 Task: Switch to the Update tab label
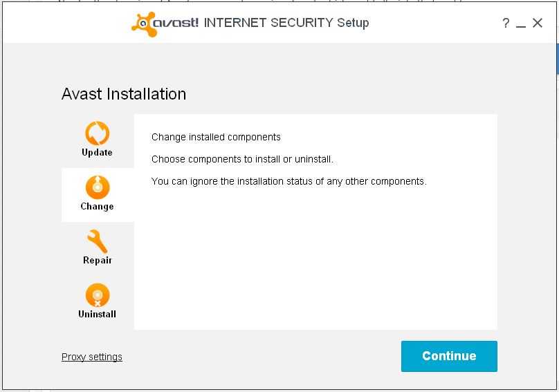(97, 153)
